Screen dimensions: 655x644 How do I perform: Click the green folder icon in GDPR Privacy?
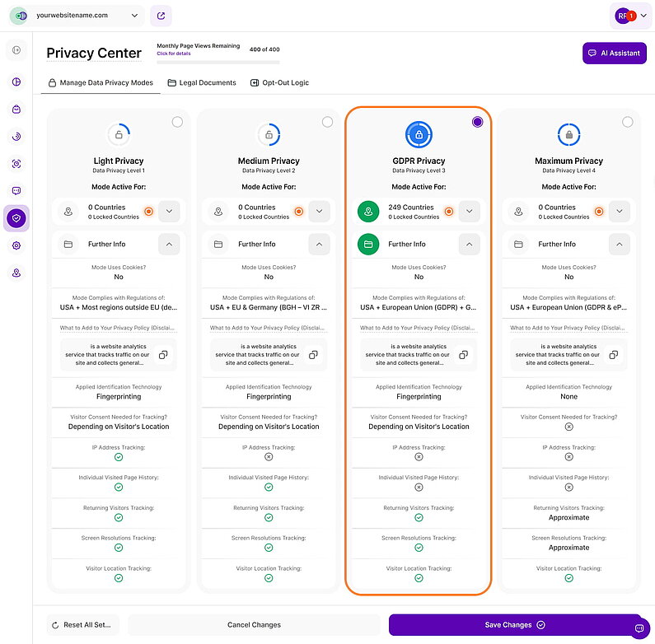pyautogui.click(x=368, y=245)
